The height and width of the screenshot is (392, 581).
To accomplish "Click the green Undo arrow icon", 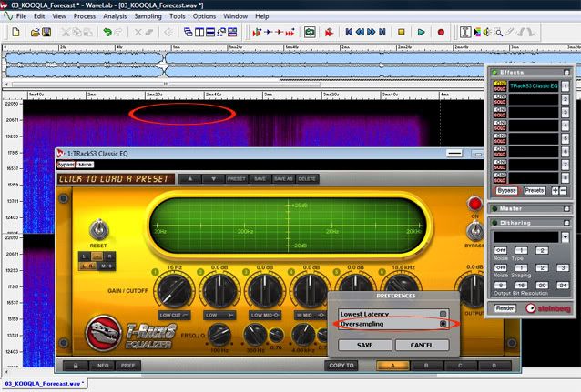I will pyautogui.click(x=107, y=32).
